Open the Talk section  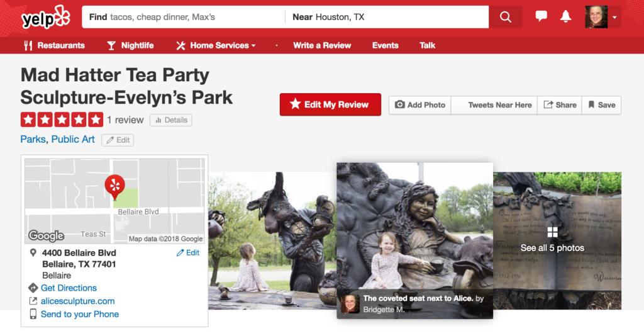click(427, 45)
